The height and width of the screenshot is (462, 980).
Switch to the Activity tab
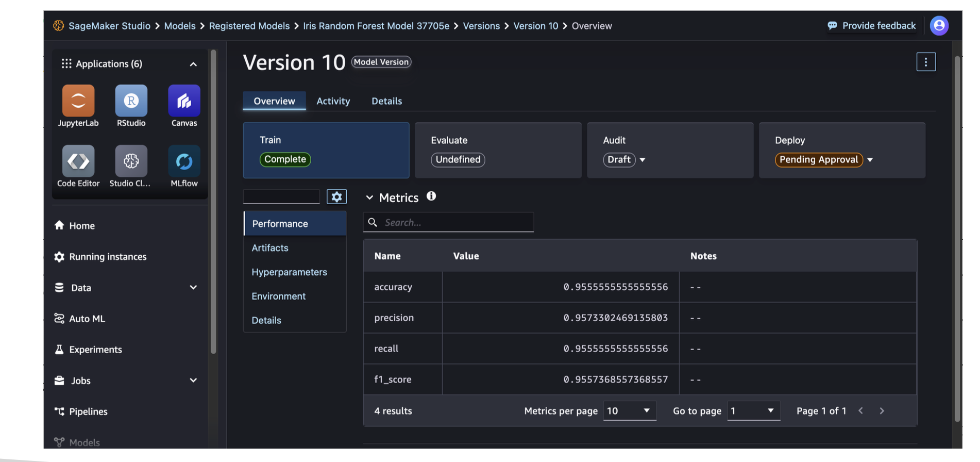click(x=333, y=101)
